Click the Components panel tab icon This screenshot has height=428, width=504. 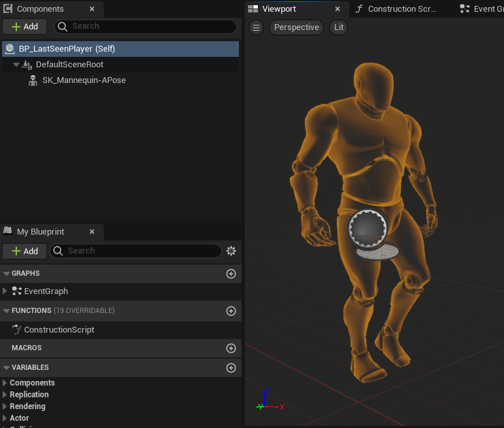pos(8,8)
